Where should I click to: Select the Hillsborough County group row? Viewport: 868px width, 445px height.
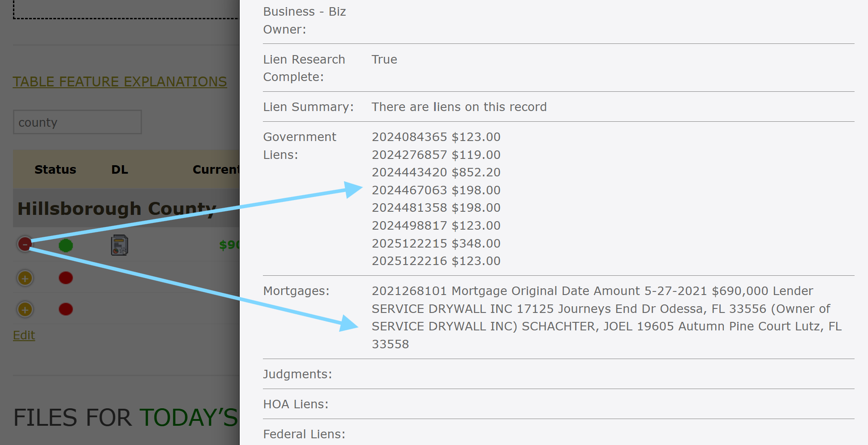[116, 209]
